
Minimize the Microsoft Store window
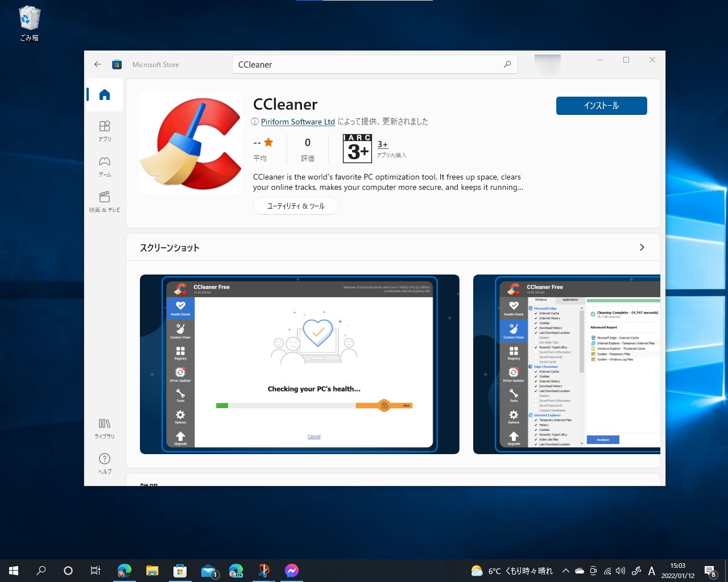click(600, 60)
